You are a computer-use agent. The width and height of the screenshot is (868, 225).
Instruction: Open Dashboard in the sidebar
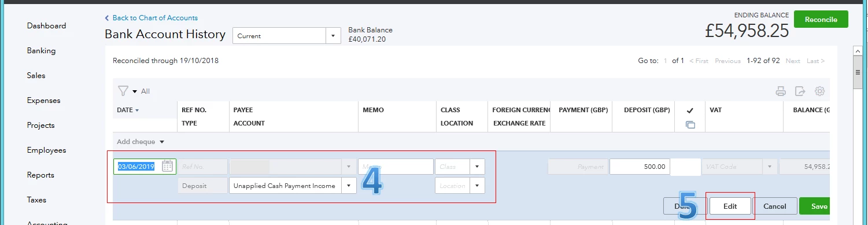(x=46, y=26)
